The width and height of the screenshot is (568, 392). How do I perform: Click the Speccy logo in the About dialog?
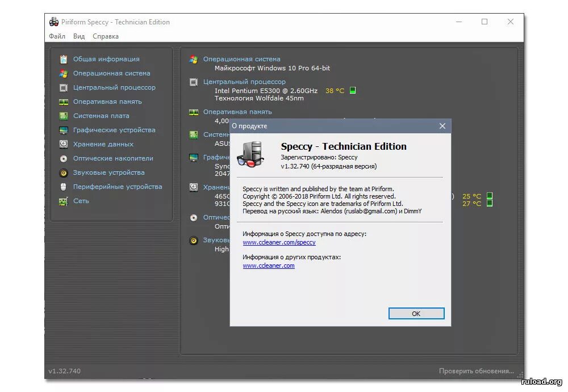(250, 154)
